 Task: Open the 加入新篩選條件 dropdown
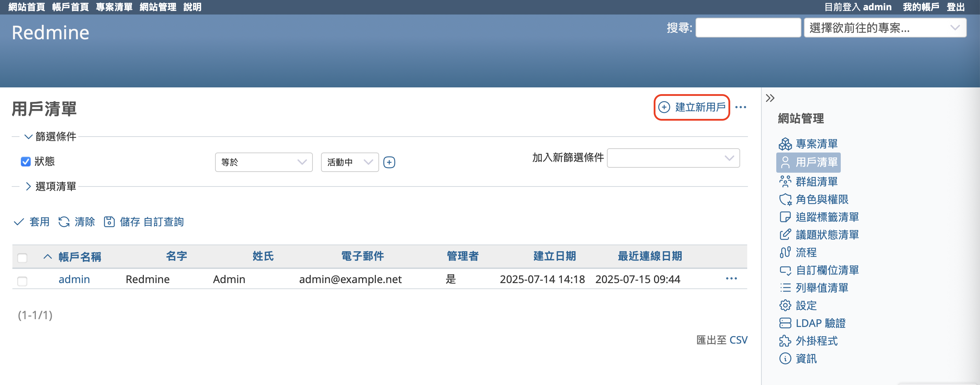tap(673, 158)
